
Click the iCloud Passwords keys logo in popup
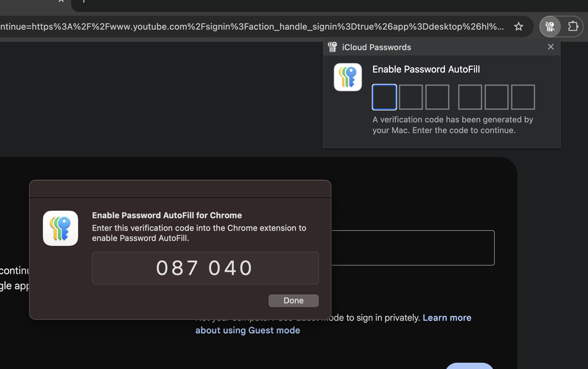click(348, 77)
